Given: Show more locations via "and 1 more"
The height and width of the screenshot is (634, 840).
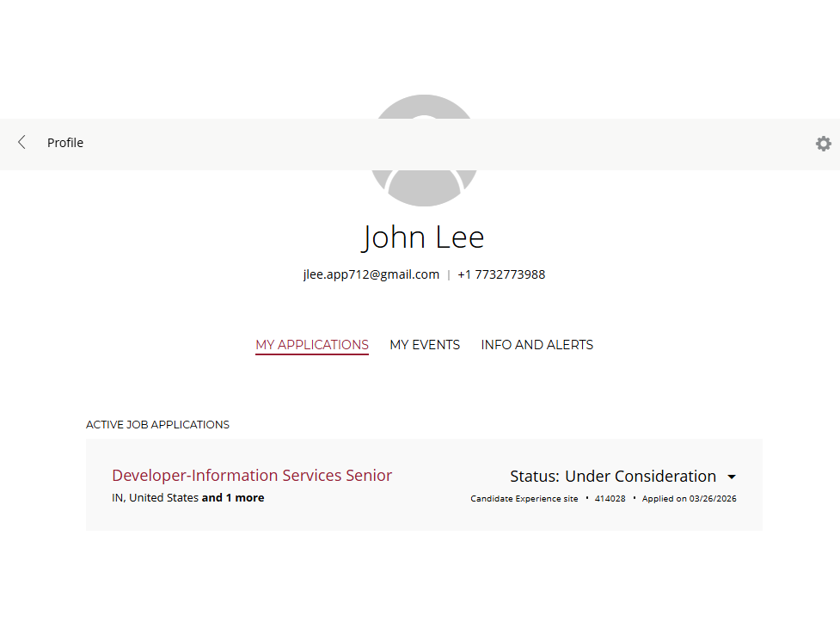Looking at the screenshot, I should (x=233, y=498).
